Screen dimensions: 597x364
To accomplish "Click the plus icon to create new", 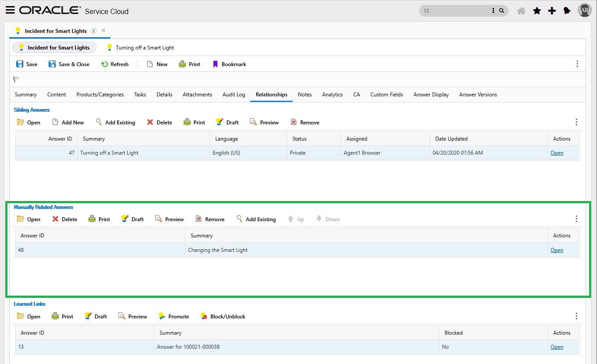I will (552, 11).
